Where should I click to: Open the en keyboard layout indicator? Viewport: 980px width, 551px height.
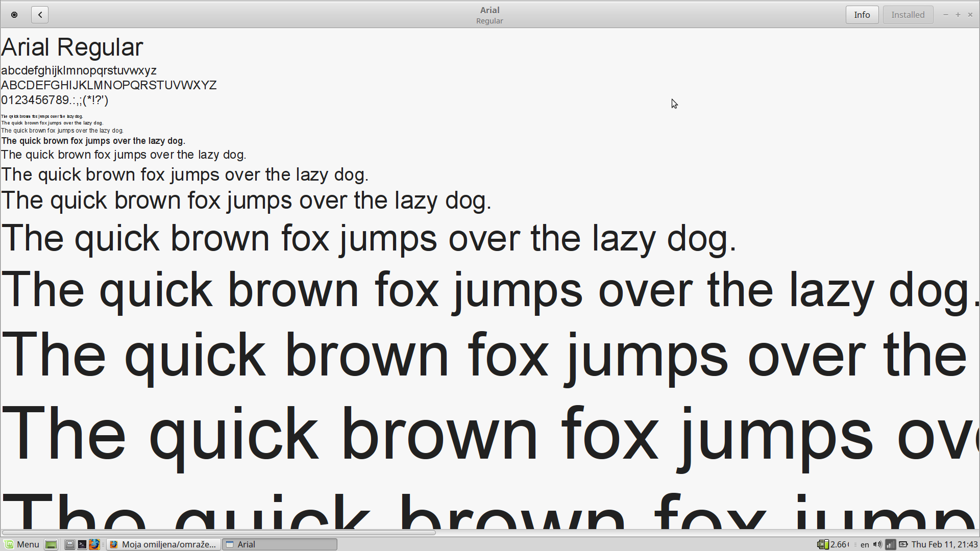(865, 544)
